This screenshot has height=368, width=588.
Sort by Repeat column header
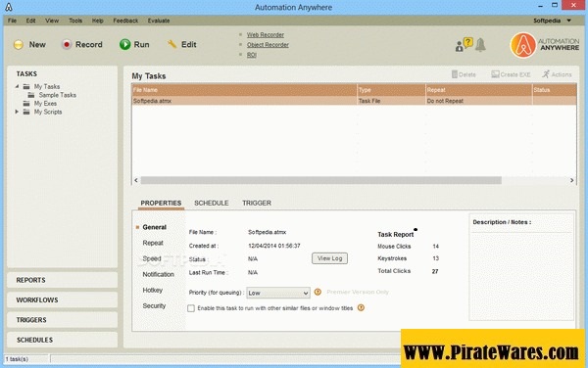coord(479,90)
